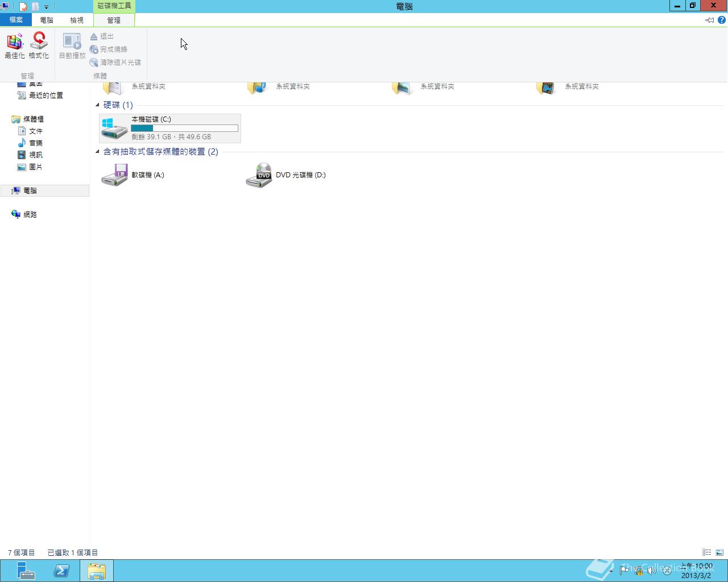Select 網路 network in the sidebar
This screenshot has width=728, height=582.
tap(24, 215)
